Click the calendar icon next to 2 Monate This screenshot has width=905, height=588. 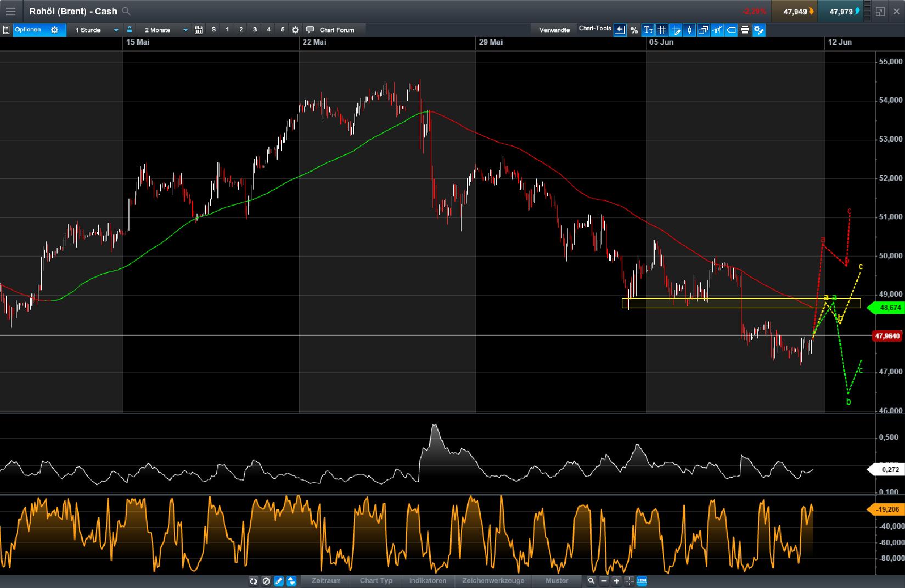pos(199,30)
